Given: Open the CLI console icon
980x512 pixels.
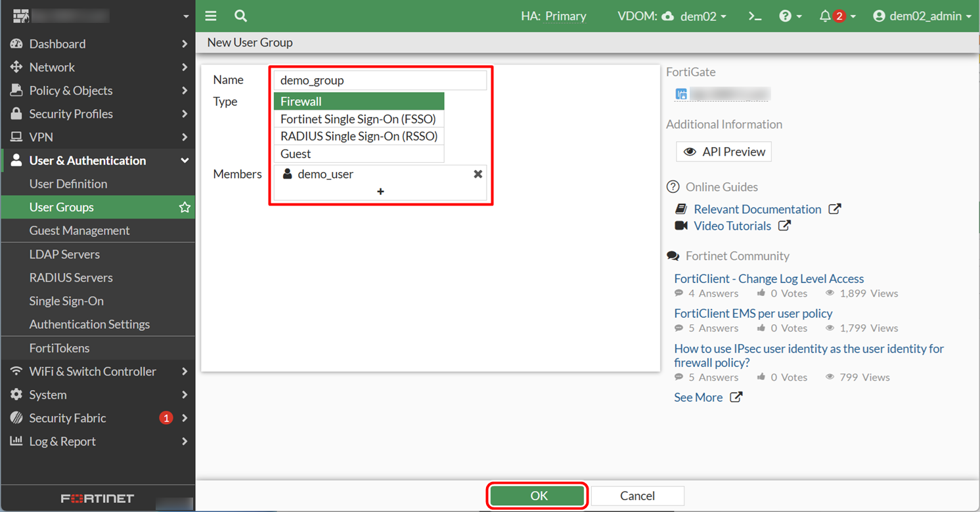Looking at the screenshot, I should [x=755, y=16].
